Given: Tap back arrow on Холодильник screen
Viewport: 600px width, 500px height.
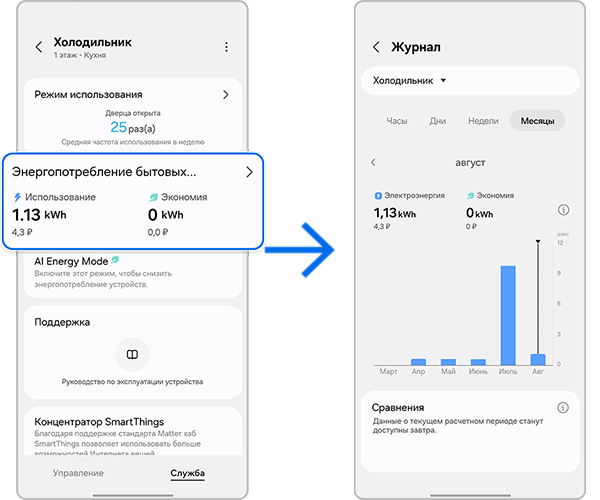Looking at the screenshot, I should 39,47.
